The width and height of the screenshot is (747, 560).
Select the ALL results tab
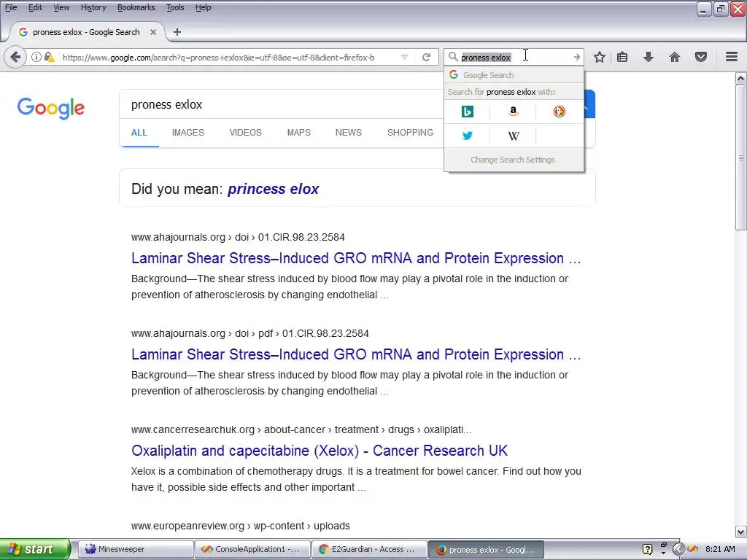[x=139, y=133]
